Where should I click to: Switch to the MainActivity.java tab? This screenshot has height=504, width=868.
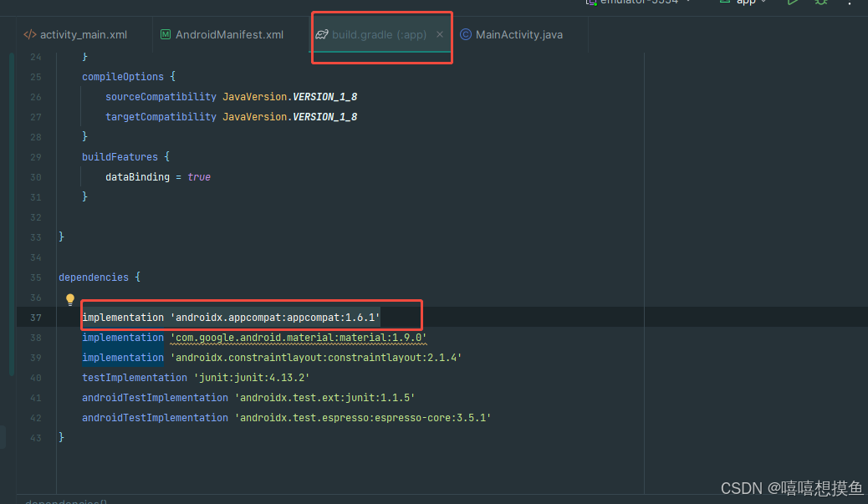[x=518, y=34]
